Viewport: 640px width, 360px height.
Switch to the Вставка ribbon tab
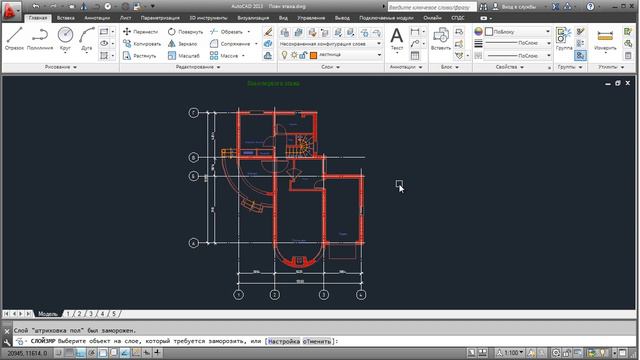65,18
